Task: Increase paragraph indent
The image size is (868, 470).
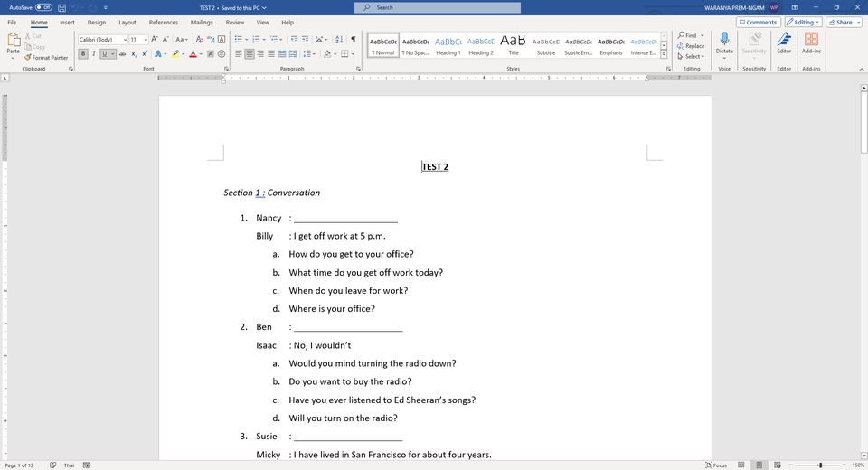Action: (x=305, y=39)
